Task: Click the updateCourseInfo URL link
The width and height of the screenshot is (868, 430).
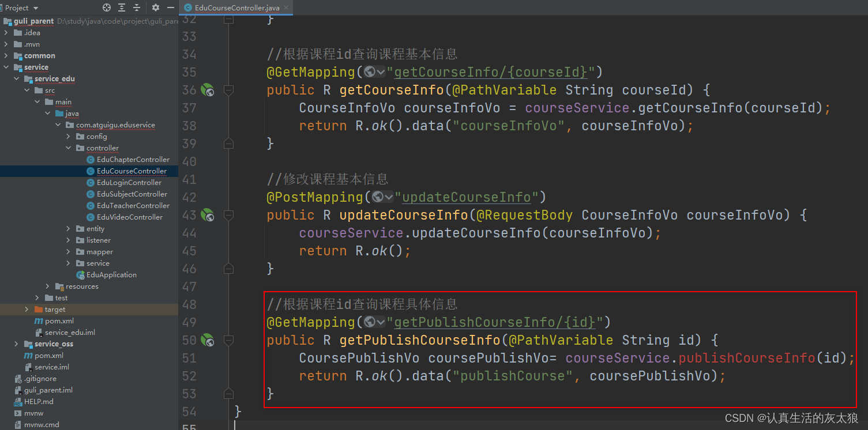Action: click(467, 197)
